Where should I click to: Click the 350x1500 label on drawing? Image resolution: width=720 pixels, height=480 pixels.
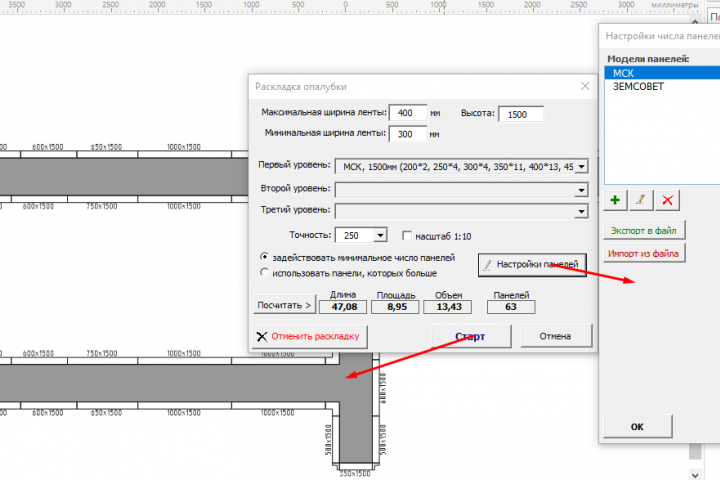click(x=354, y=474)
